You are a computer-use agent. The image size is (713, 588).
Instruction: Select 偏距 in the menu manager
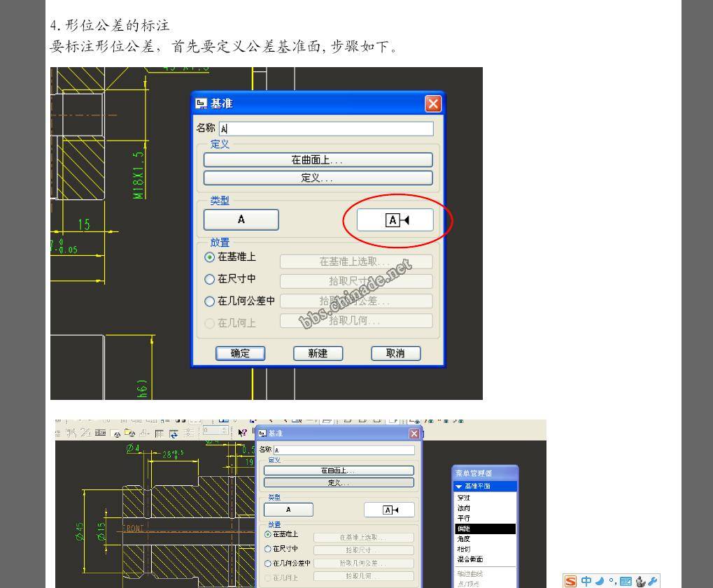[463, 529]
